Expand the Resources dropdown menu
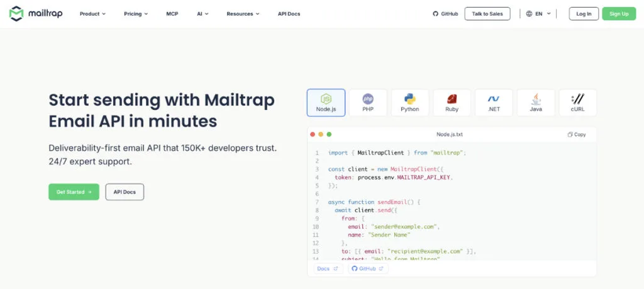Screen dimensions: 644x289 point(243,14)
